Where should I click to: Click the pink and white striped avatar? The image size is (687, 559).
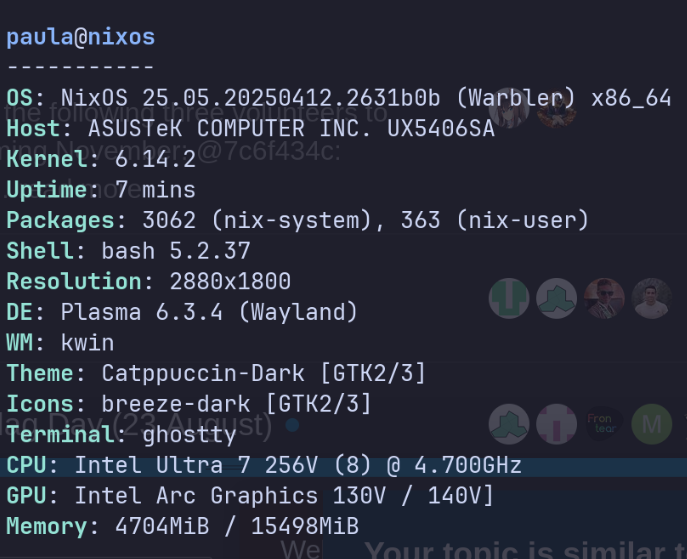tap(556, 424)
